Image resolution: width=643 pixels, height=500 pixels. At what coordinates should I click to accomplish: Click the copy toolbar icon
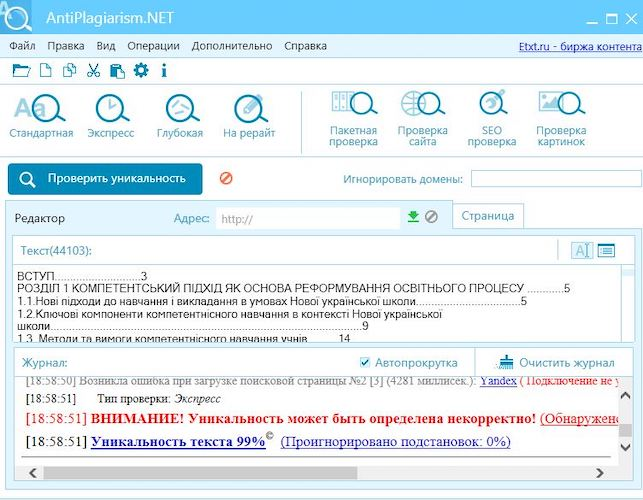coord(69,71)
